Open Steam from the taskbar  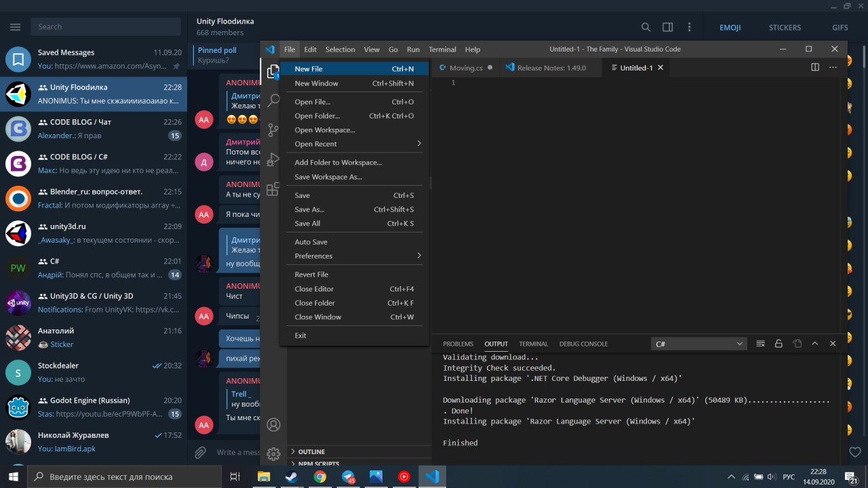click(x=290, y=476)
